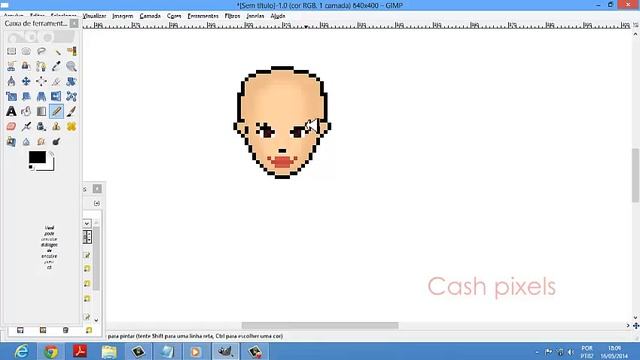
Task: Expand the dropdown in the tool options dock
Action: tap(87, 223)
